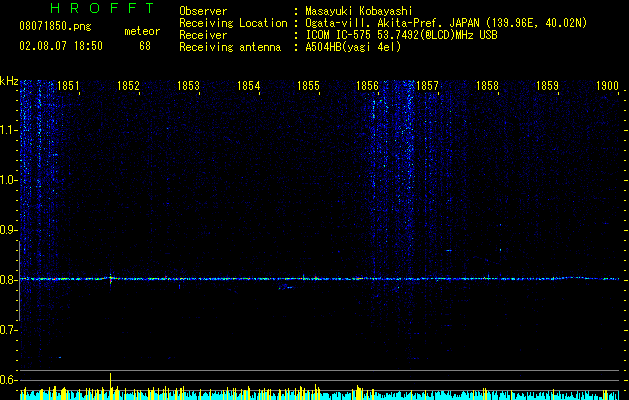Select the 1.1 kHz axis label
The image size is (629, 400).
click(9, 130)
